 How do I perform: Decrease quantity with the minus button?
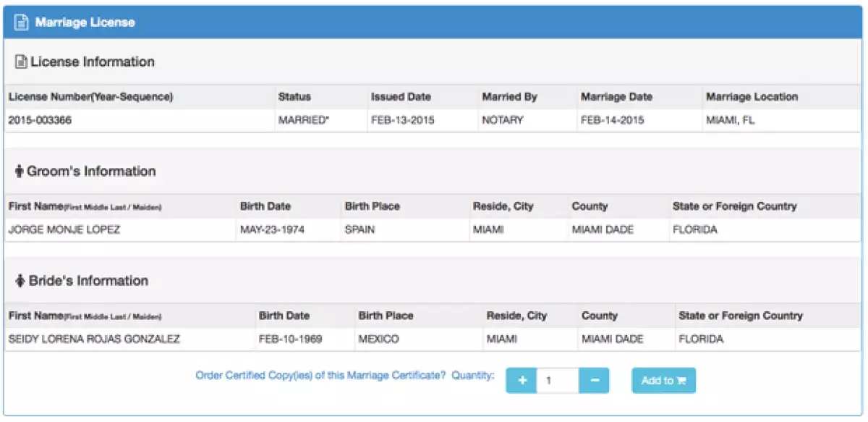pos(595,381)
